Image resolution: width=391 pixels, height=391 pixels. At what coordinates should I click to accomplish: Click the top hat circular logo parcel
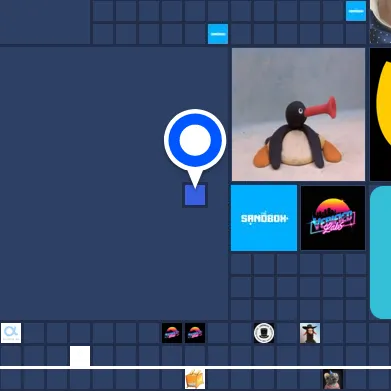pyautogui.click(x=264, y=333)
